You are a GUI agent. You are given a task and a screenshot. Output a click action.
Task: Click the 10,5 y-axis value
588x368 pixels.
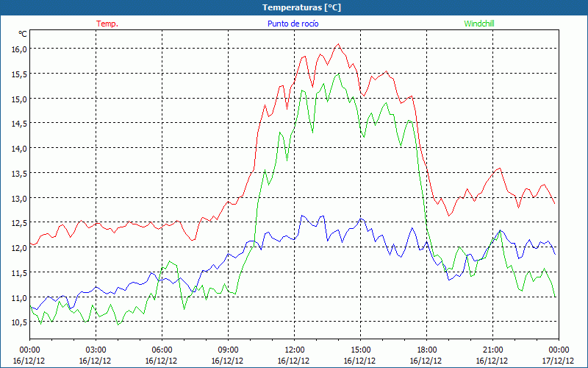tap(20, 322)
